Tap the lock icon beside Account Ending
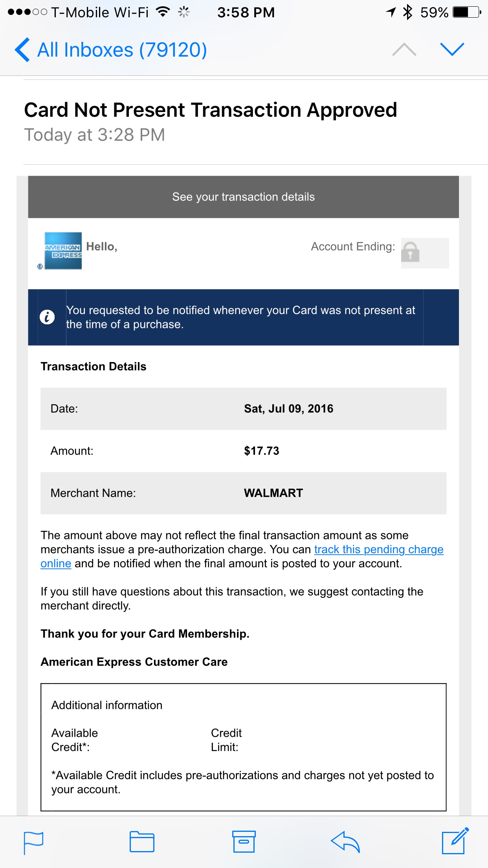 [410, 252]
